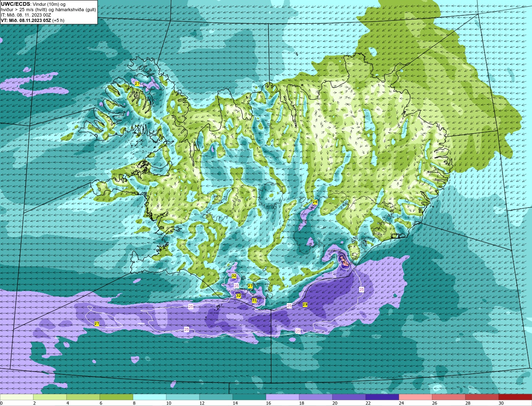Select the pale cyan 8–10 m/s legend swatch
532x406 pixels.
tap(150, 397)
